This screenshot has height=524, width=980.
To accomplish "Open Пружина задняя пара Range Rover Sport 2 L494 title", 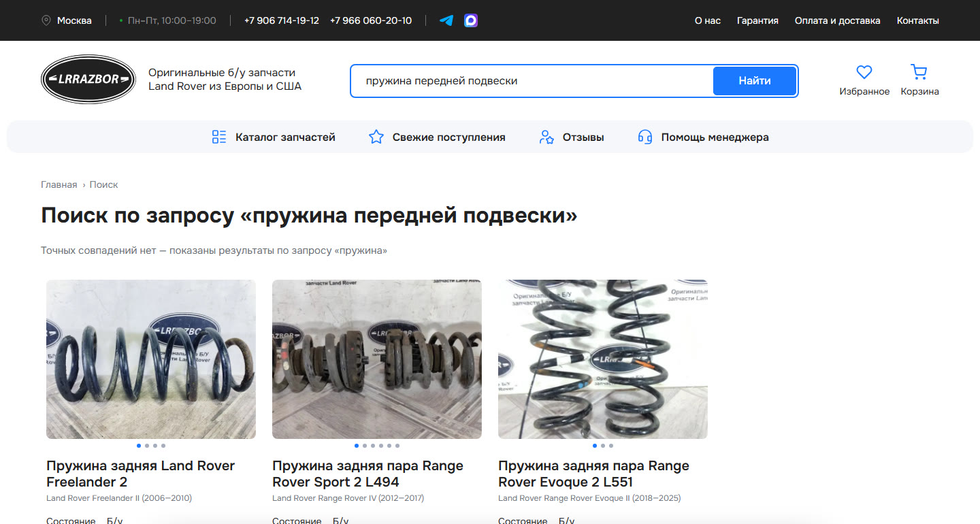I will coord(368,474).
